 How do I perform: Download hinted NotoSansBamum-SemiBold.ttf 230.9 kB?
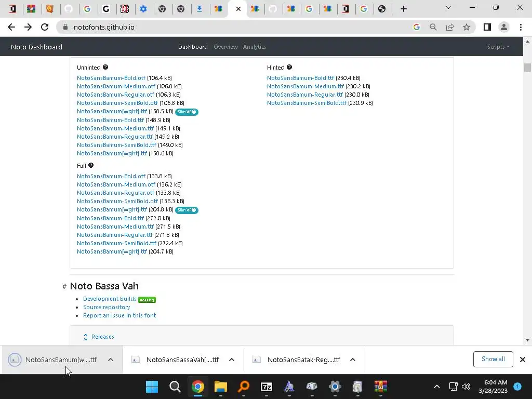point(307,103)
